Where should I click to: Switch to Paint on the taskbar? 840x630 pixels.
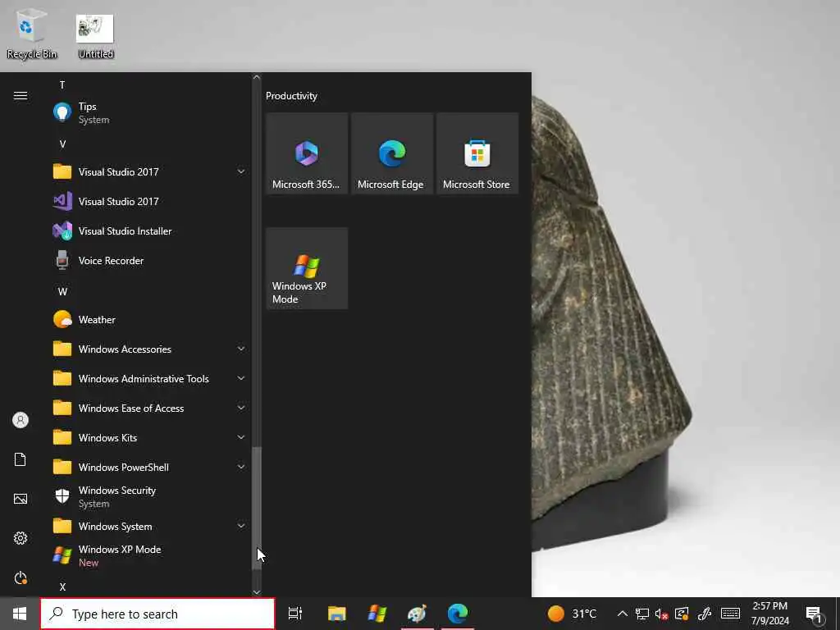[x=418, y=614]
